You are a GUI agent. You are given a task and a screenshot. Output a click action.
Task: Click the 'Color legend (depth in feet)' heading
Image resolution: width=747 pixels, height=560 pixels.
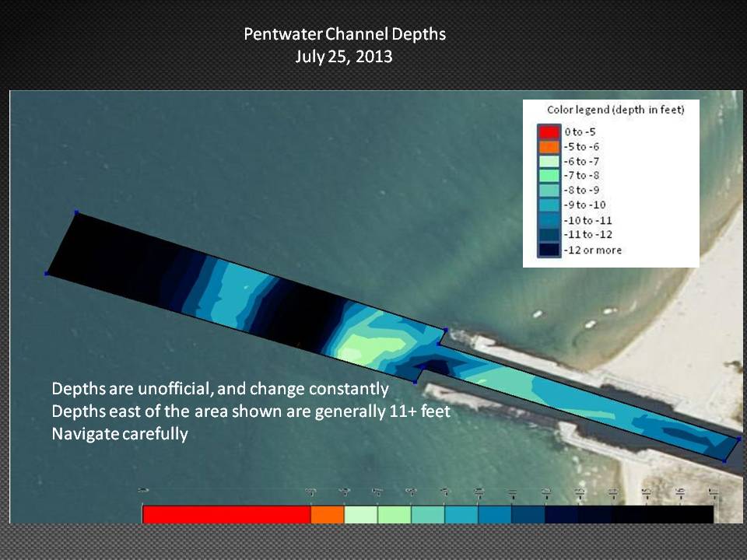tap(615, 110)
